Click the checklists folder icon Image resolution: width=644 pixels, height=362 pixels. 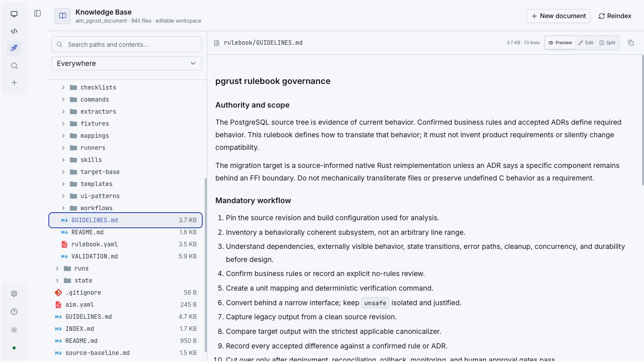(x=73, y=87)
